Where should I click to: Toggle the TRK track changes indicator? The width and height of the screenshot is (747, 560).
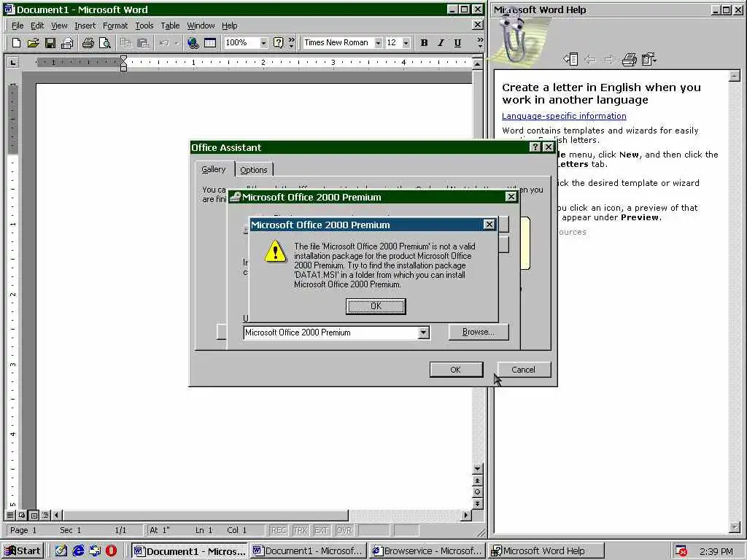tap(301, 530)
